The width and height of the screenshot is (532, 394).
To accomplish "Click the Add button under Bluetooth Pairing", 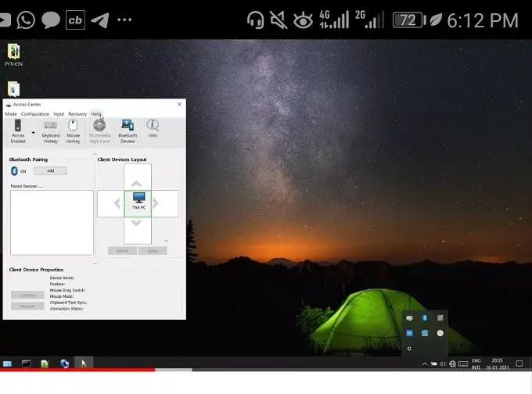I will click(x=50, y=171).
